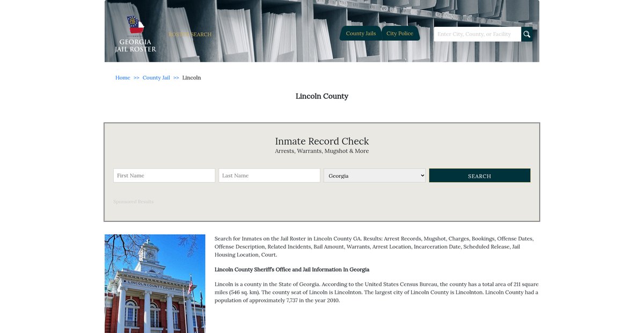The width and height of the screenshot is (644, 333).
Task: Click the separator arrows after Home
Action: click(x=136, y=78)
